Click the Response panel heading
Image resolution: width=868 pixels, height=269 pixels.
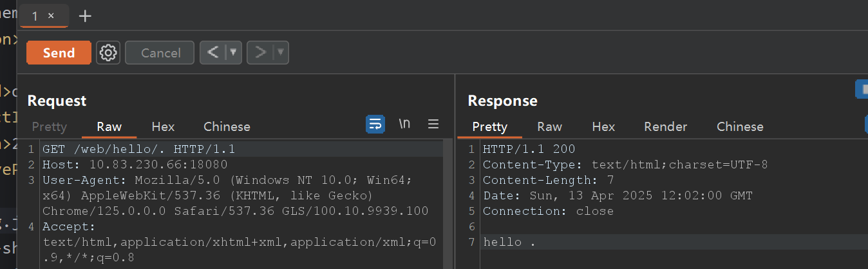point(502,101)
